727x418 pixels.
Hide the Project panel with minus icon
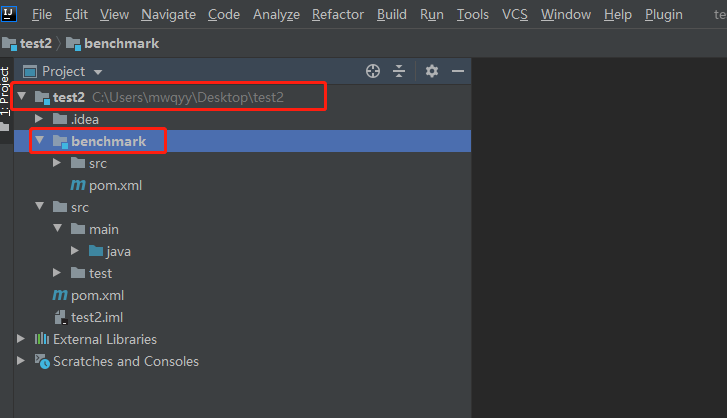[458, 71]
